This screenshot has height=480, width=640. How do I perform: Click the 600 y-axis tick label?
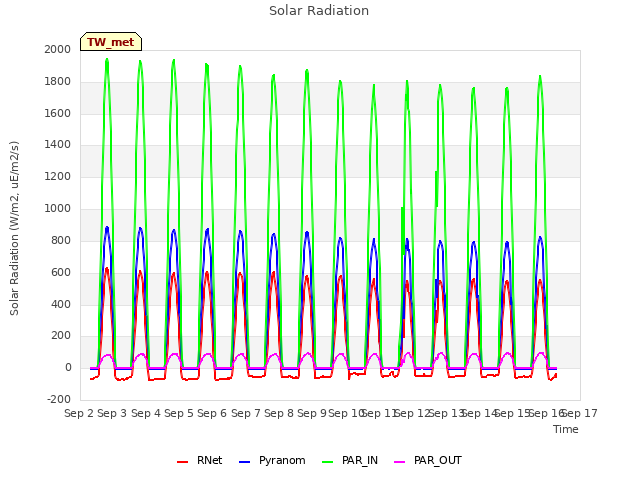pos(61,272)
